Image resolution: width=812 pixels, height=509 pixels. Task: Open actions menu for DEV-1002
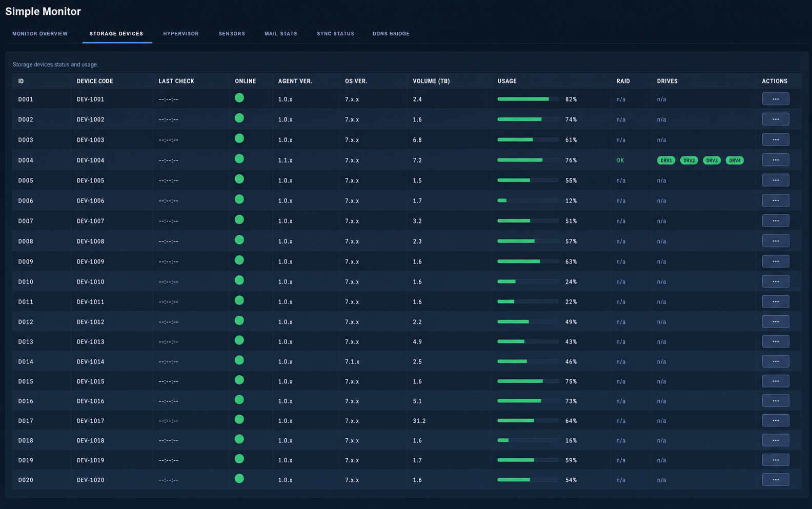pyautogui.click(x=776, y=119)
